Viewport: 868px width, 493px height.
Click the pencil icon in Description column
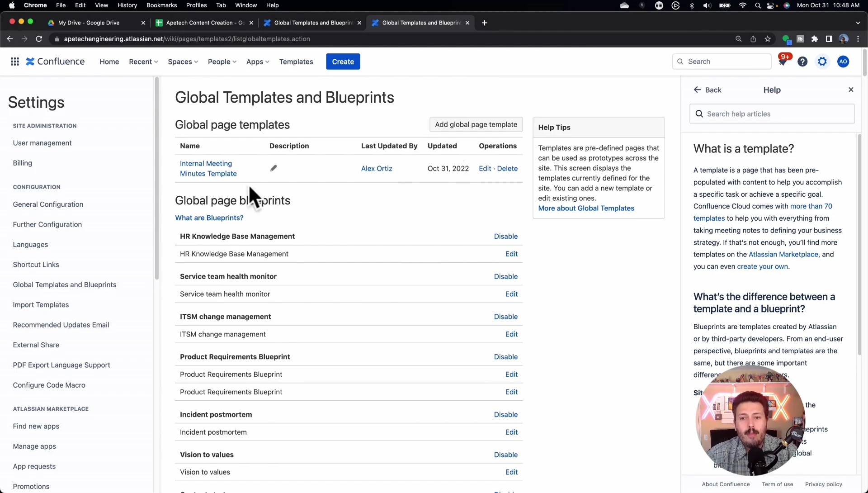274,168
